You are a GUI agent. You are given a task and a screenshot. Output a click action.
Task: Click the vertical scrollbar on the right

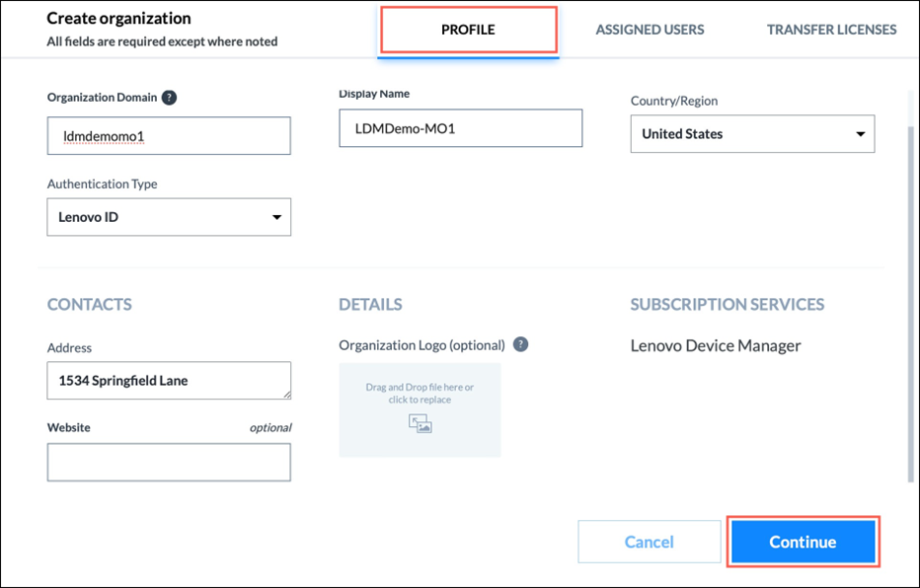point(911,305)
